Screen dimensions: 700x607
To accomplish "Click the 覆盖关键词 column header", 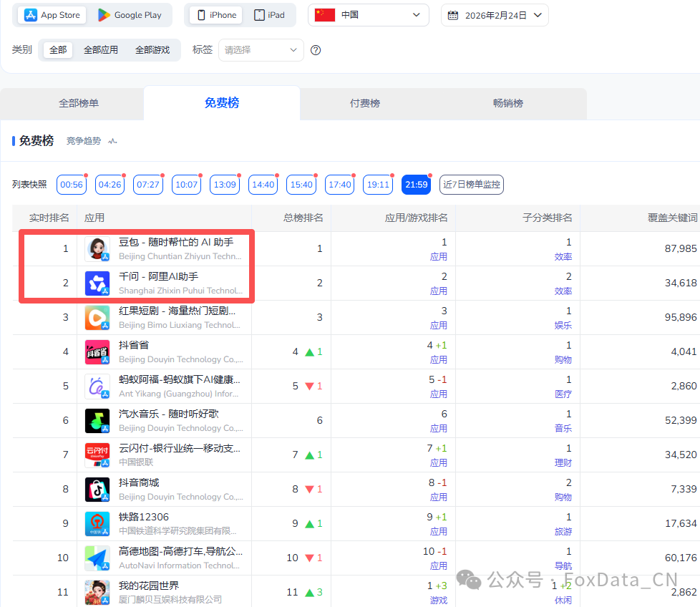I will click(672, 218).
